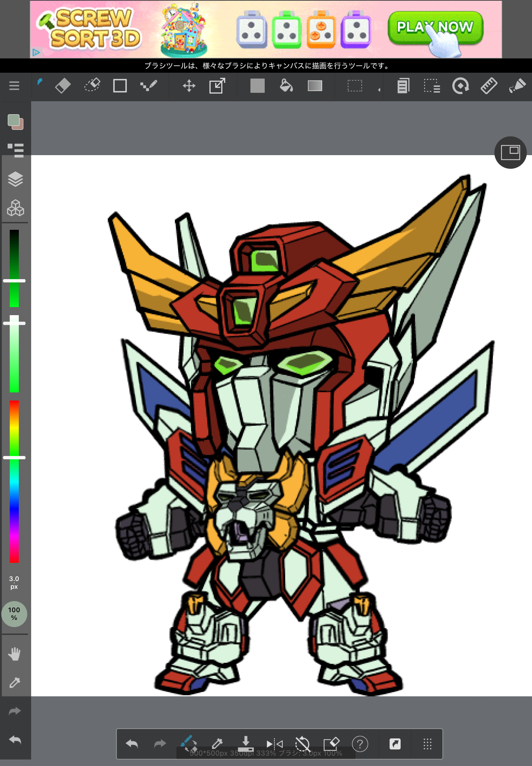The width and height of the screenshot is (532, 766).
Task: Select the dot pen tool
Action: pyautogui.click(x=149, y=86)
